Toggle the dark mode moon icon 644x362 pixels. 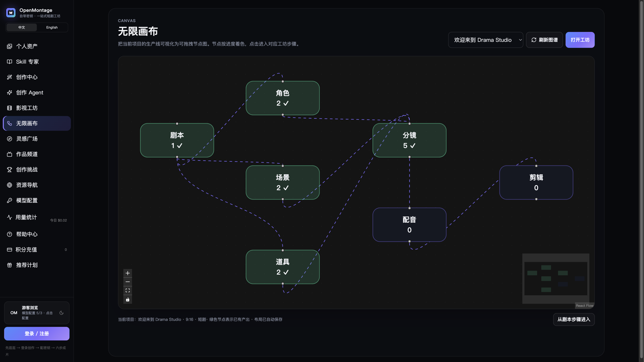point(62,313)
